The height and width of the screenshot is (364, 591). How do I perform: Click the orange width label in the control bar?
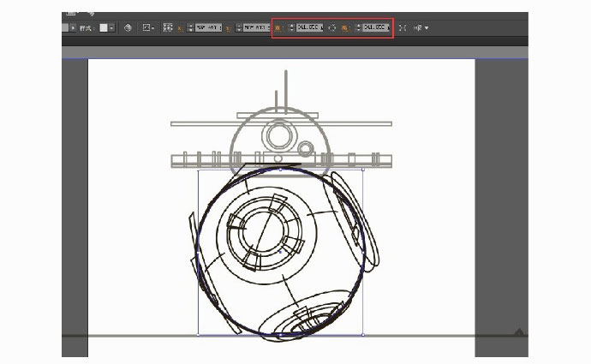pyautogui.click(x=278, y=28)
